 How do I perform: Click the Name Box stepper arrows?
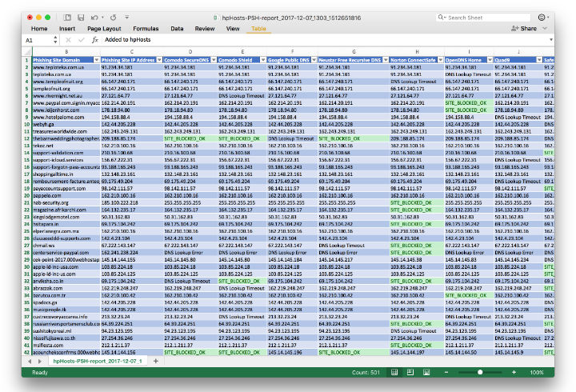click(x=55, y=40)
